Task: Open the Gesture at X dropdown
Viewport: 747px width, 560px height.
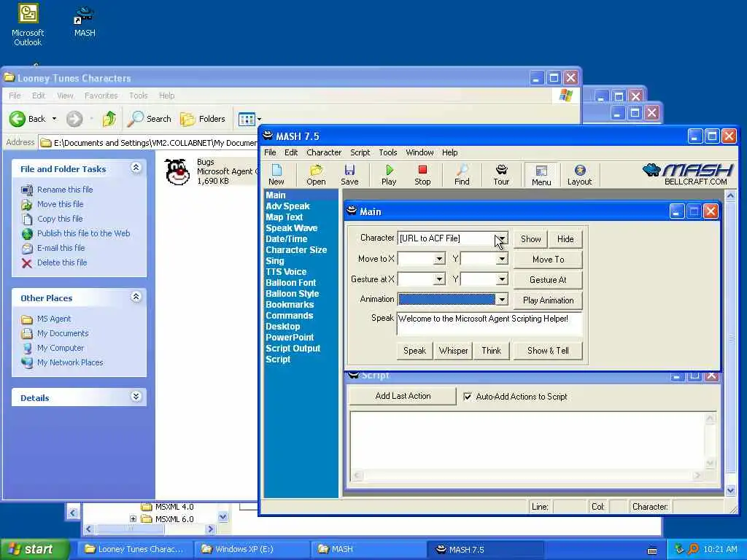Action: coord(439,279)
